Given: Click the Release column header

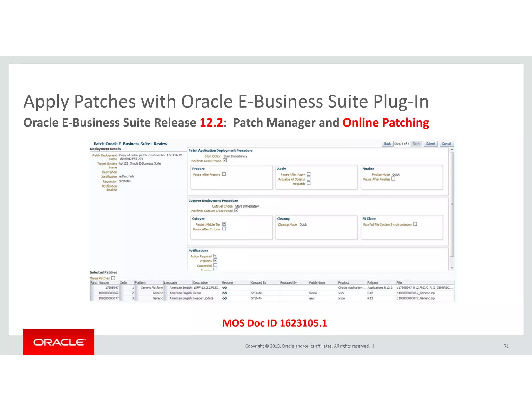Looking at the screenshot, I should [381, 282].
